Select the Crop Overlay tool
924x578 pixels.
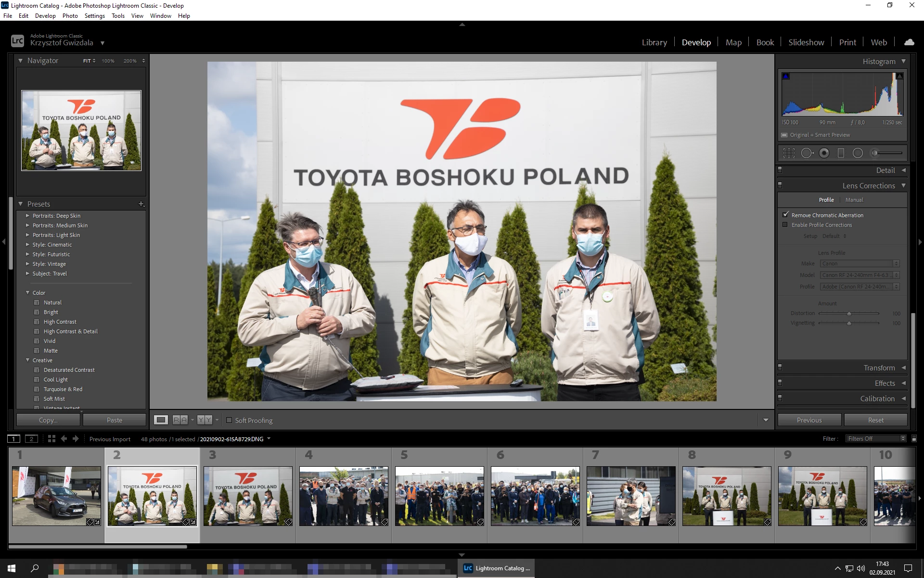click(x=789, y=153)
